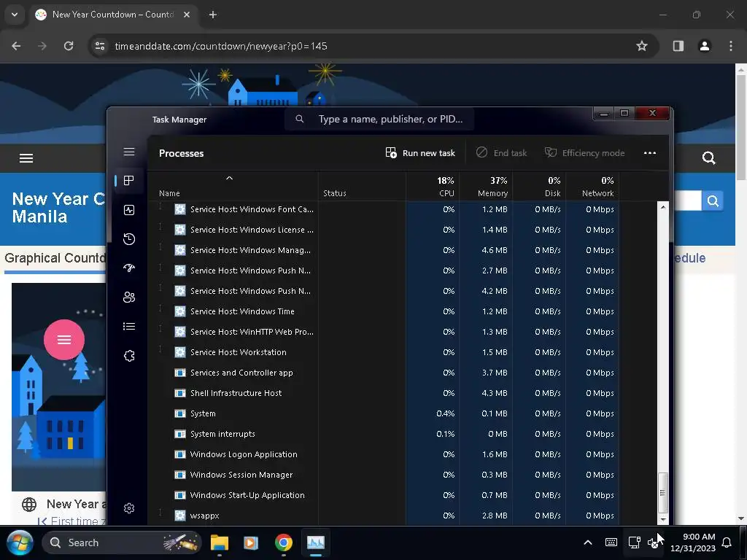The image size is (747, 560).
Task: Click the timeanddate white search magnifier
Action: 709,158
